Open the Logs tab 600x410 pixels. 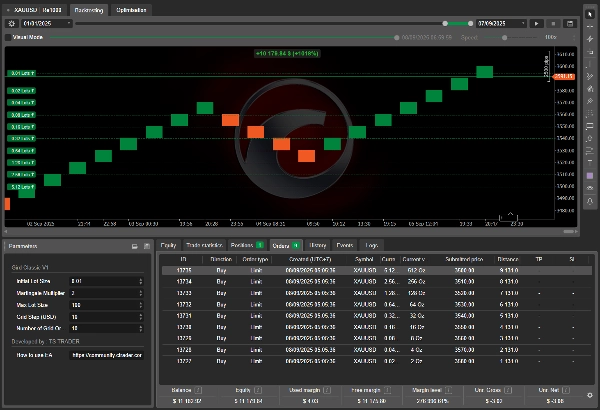click(371, 245)
